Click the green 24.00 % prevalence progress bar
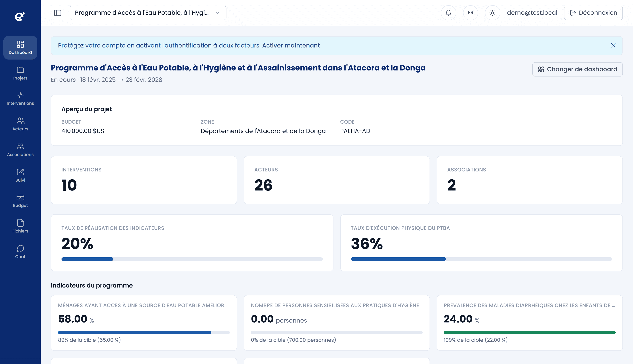 (530, 333)
